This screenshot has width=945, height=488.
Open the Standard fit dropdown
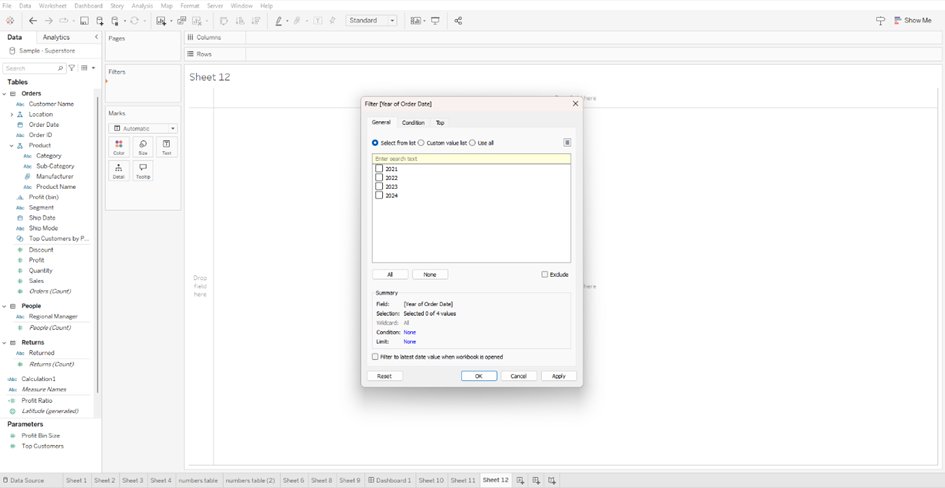click(x=372, y=20)
